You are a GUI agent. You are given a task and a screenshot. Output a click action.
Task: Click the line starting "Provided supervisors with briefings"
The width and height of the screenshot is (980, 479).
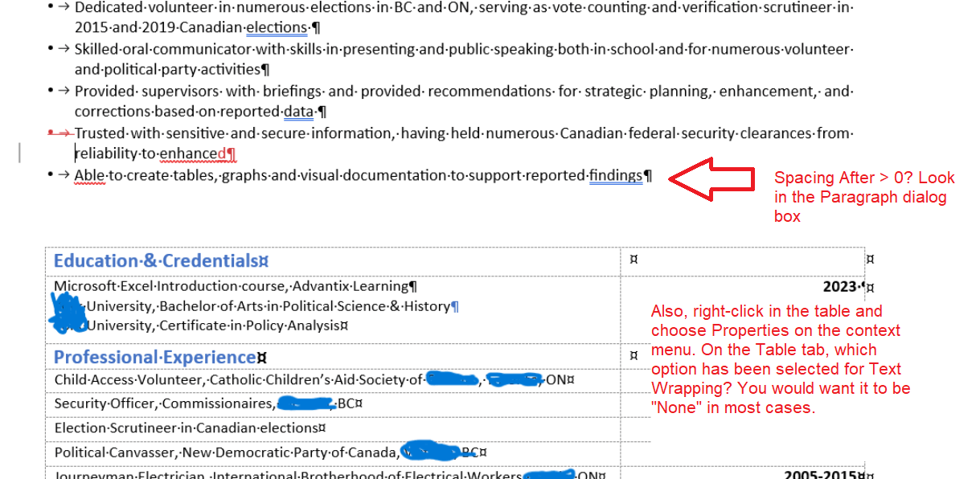(464, 91)
